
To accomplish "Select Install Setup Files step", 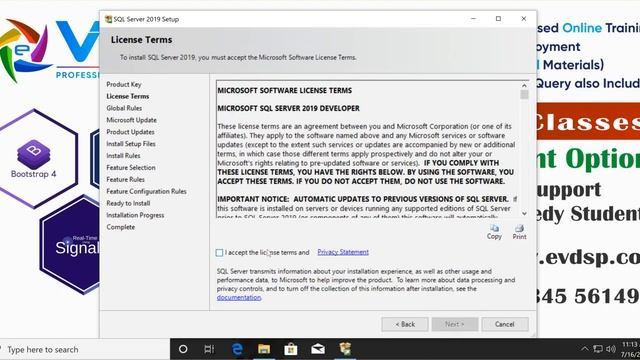I will click(131, 144).
